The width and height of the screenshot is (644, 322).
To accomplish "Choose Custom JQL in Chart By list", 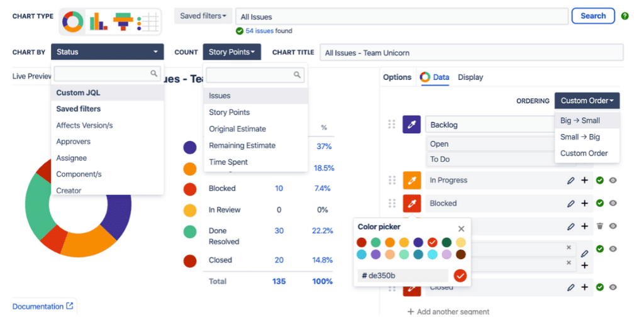I will click(x=107, y=93).
